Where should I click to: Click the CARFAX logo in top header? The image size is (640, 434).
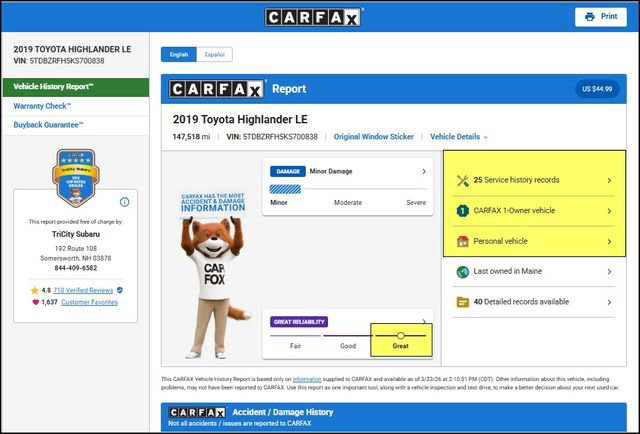pyautogui.click(x=314, y=17)
